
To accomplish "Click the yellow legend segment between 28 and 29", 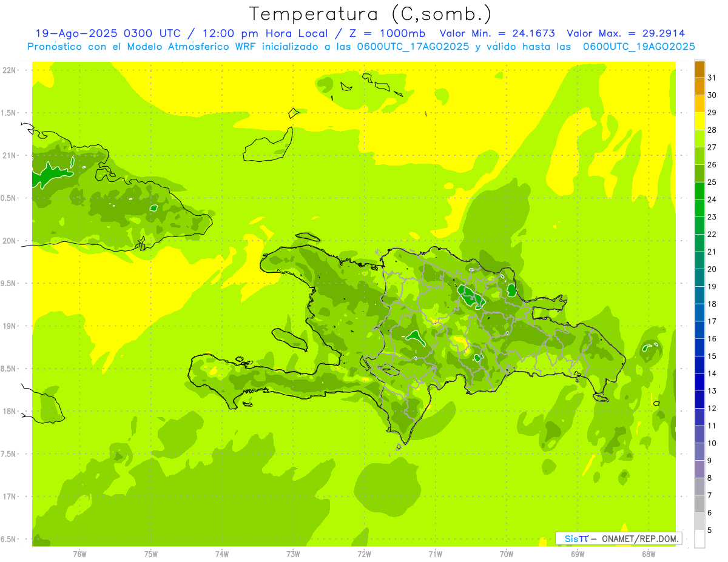I will click(699, 121).
